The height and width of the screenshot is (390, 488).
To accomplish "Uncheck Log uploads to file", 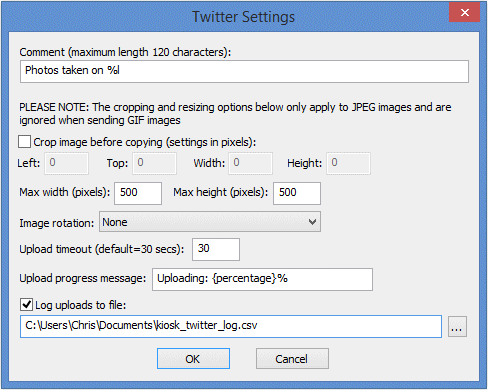I will pyautogui.click(x=26, y=305).
